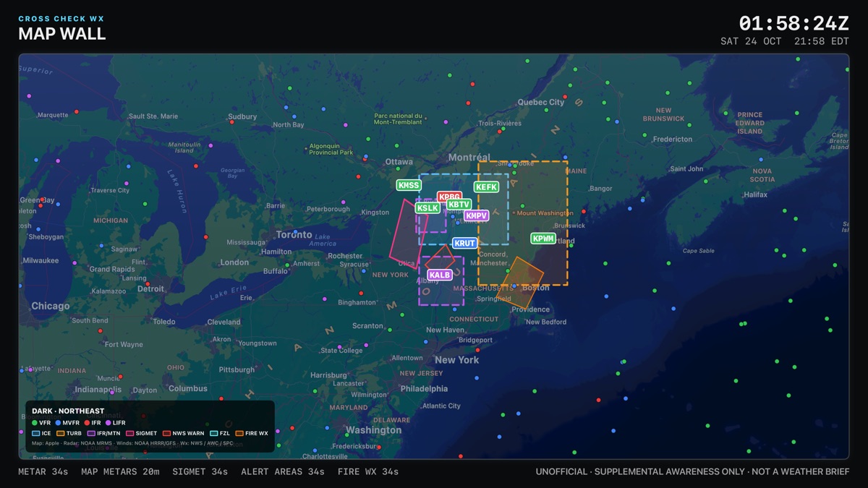Select the red KPBG station marker
The height and width of the screenshot is (488, 868).
click(449, 197)
